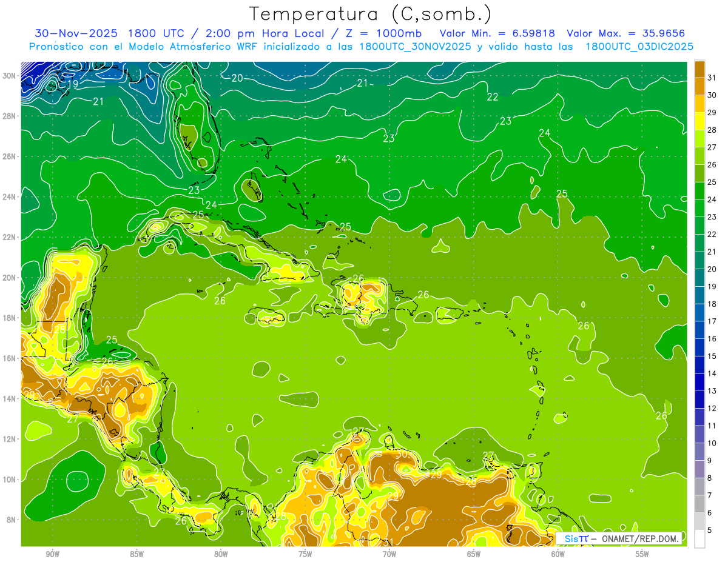Click the 'Valor Min. = 6.59818' text

click(497, 33)
